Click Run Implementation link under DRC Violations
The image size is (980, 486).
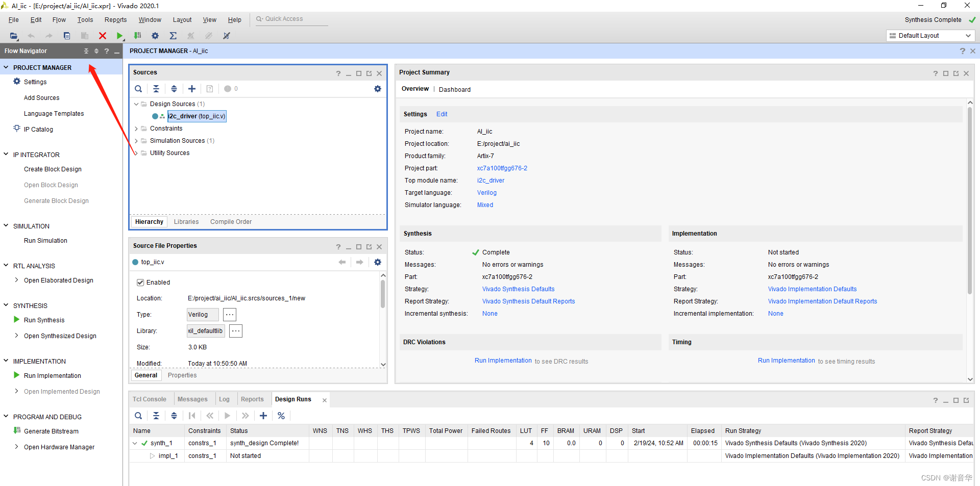pyautogui.click(x=503, y=361)
